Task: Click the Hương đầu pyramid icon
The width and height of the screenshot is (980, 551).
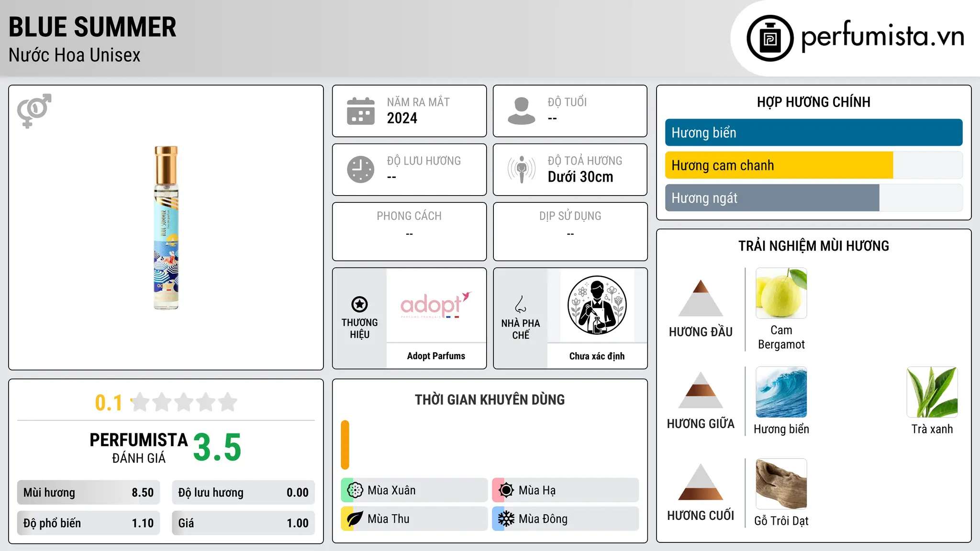Action: tap(701, 298)
